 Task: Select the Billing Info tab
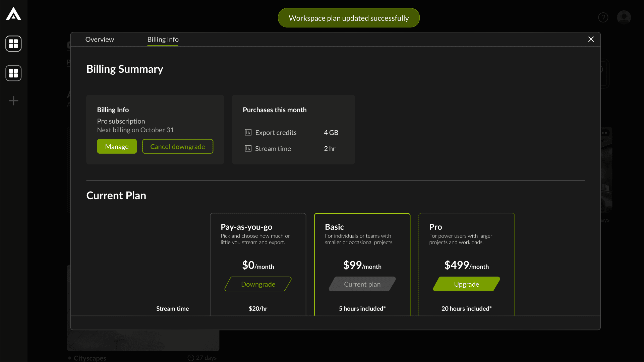click(x=163, y=40)
